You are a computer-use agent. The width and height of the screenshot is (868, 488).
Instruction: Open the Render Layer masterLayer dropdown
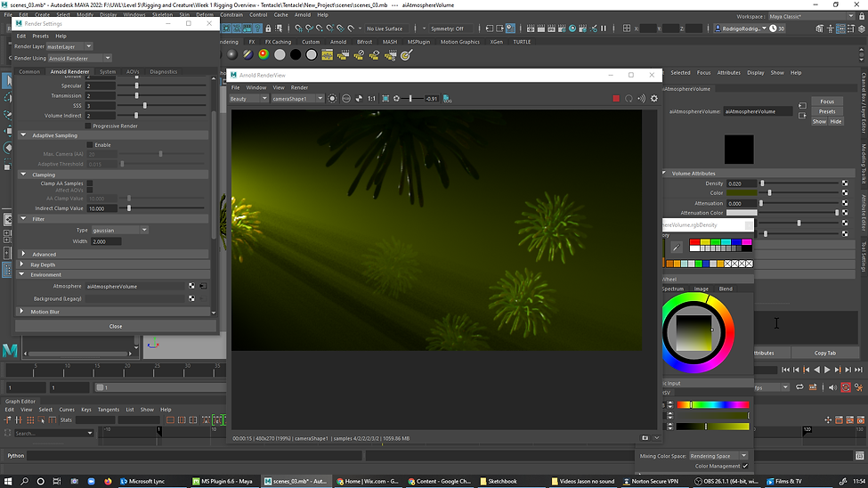pyautogui.click(x=69, y=46)
